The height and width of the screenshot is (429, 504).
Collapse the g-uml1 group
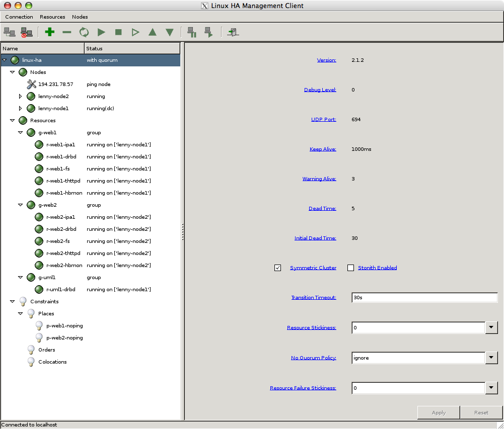point(21,277)
